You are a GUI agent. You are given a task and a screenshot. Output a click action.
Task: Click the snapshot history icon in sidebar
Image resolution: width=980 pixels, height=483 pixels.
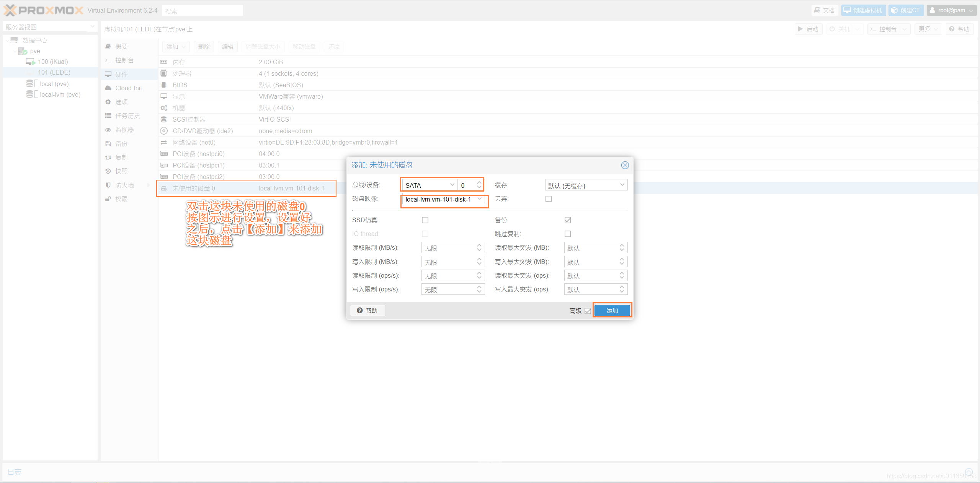point(108,171)
